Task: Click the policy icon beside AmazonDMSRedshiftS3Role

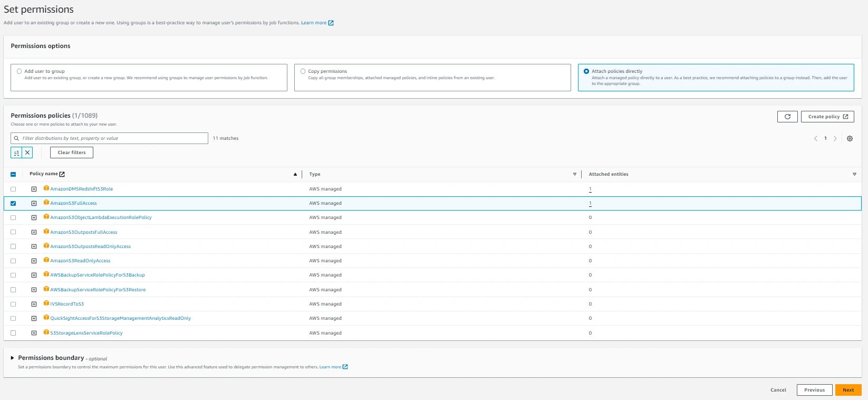Action: coord(46,188)
